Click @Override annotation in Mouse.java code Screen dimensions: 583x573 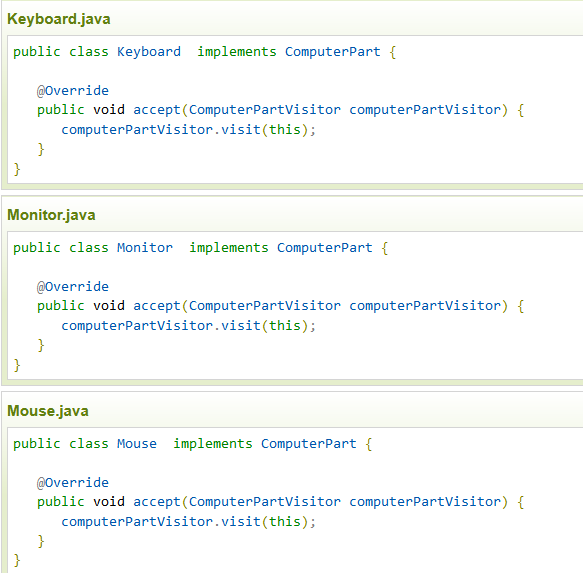[73, 483]
